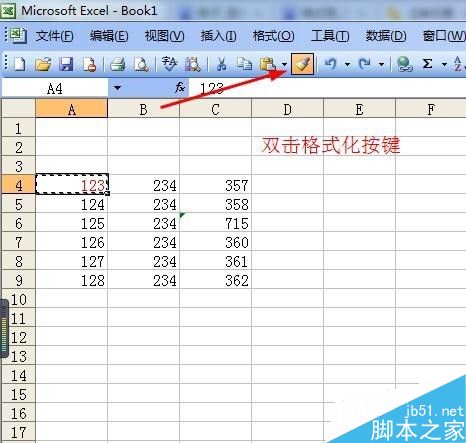Screen dimensions: 466x443
Task: Click the Select All corner box
Action: tap(19, 108)
